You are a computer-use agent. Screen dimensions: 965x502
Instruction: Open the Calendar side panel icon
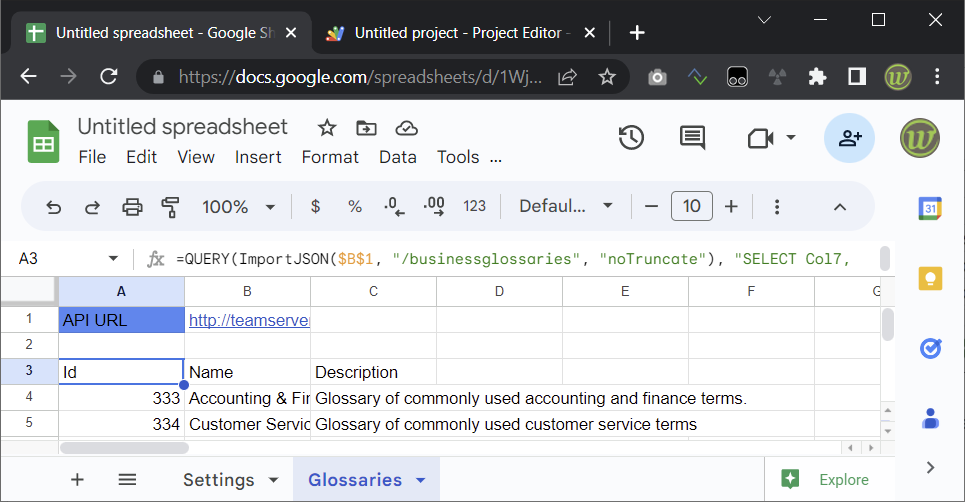(930, 209)
